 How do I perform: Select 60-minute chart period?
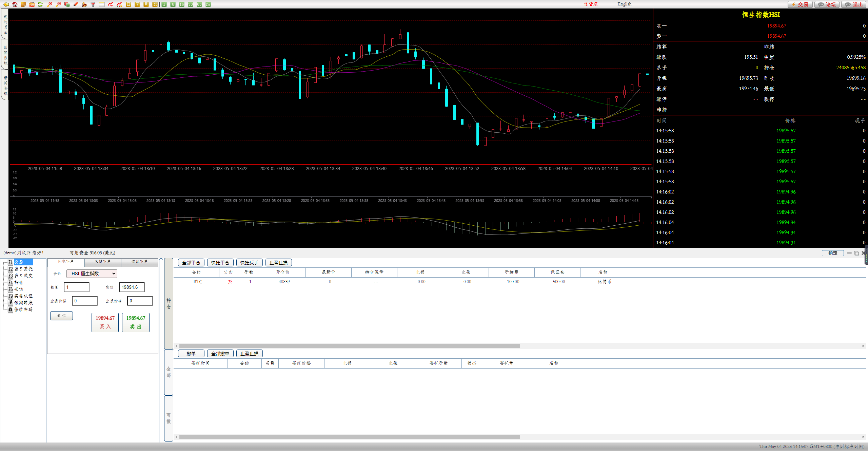click(199, 4)
